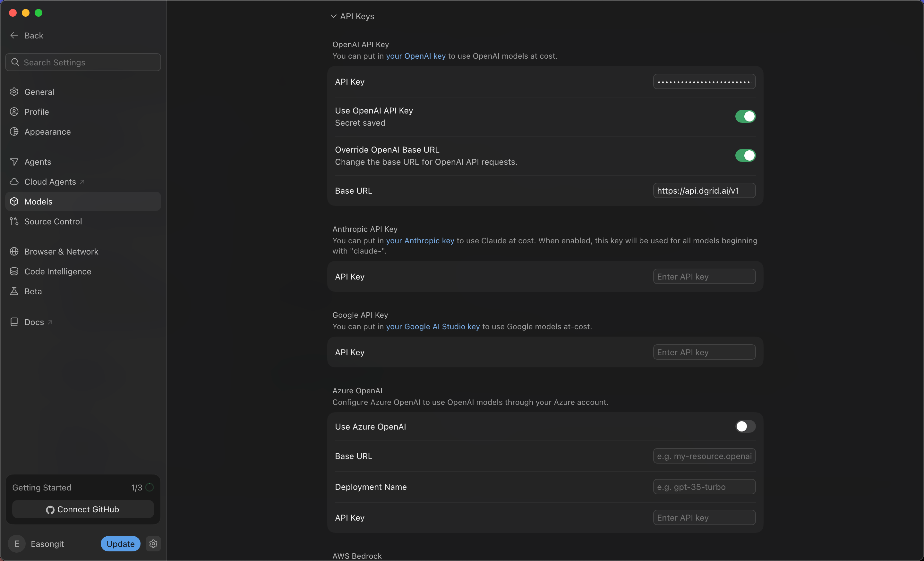Click the Appearance palette icon
This screenshot has height=561, width=924.
pos(14,131)
